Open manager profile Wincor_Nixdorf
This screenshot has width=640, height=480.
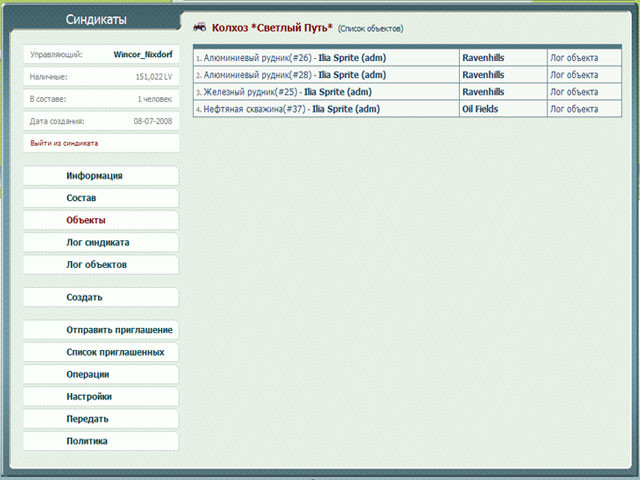click(x=143, y=54)
